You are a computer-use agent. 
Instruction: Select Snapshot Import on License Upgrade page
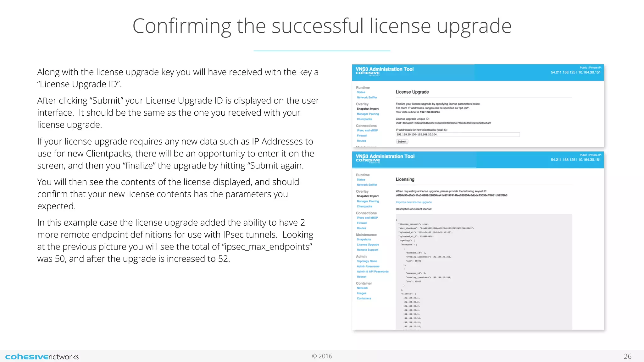tap(368, 109)
